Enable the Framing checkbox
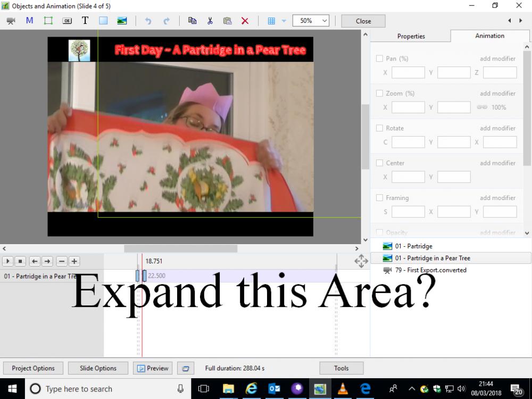Screen dimensions: 532x399 [379, 198]
